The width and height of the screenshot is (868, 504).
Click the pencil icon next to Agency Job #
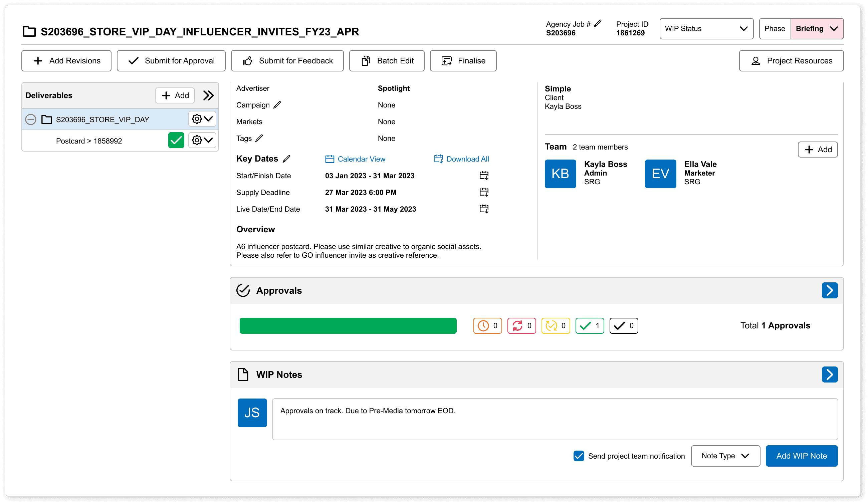pyautogui.click(x=598, y=23)
